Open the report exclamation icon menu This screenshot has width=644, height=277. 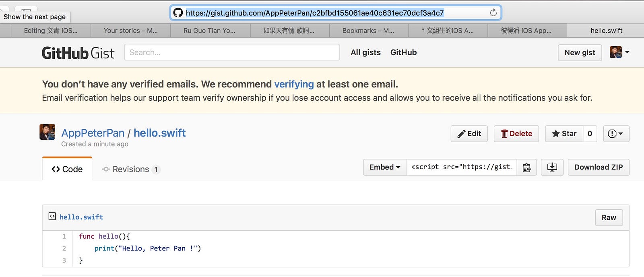[616, 134]
